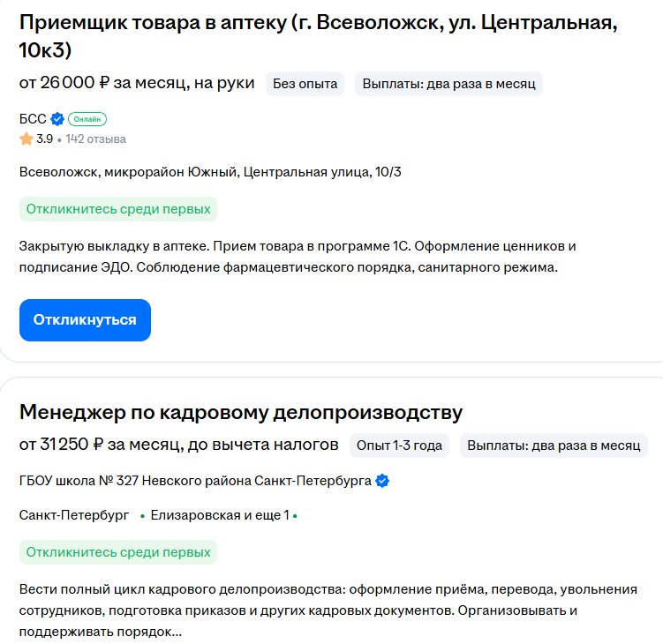Screen dimensions: 663x644
Task: Click the Откликнуться button
Action: click(85, 320)
